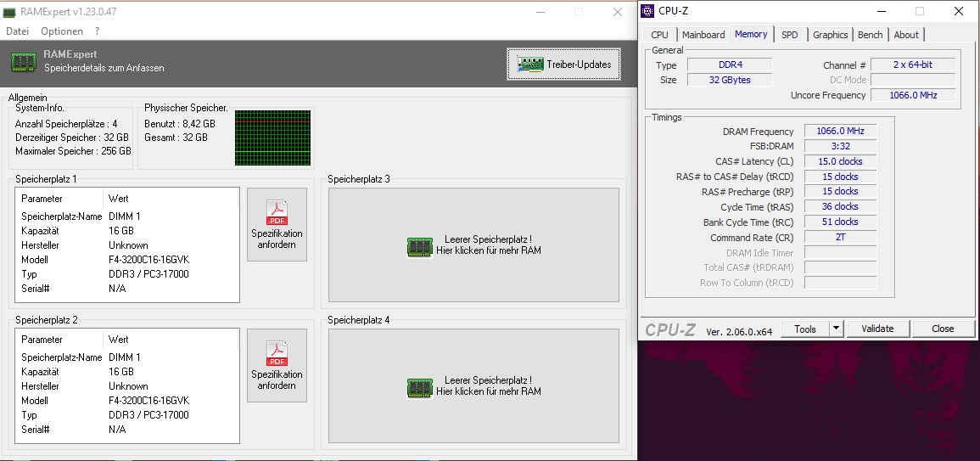Click RAM module icon in Speicherplatz 4
Screen dimensions: 980x461
[x=419, y=389]
